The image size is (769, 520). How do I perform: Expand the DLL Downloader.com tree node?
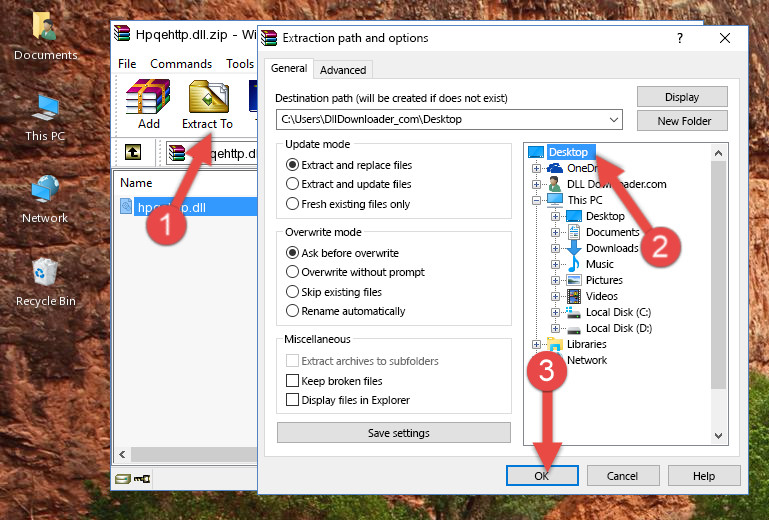click(537, 184)
